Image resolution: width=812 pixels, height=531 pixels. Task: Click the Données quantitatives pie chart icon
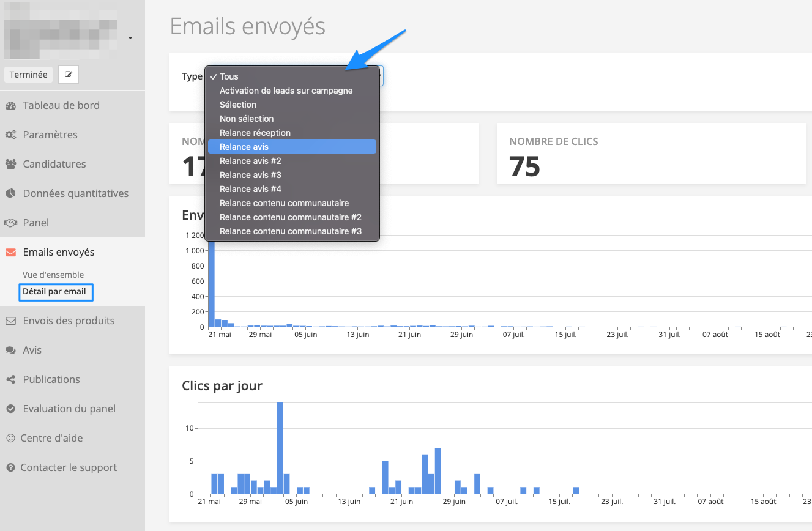point(10,193)
